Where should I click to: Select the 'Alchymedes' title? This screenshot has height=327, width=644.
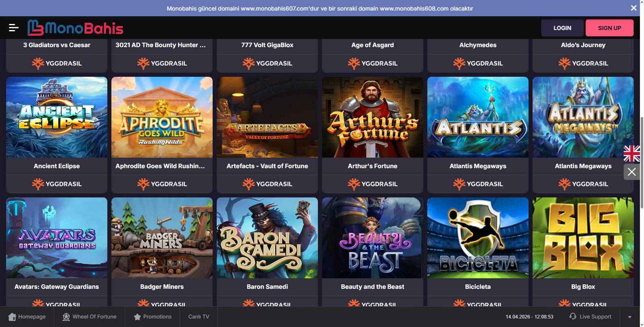click(478, 45)
